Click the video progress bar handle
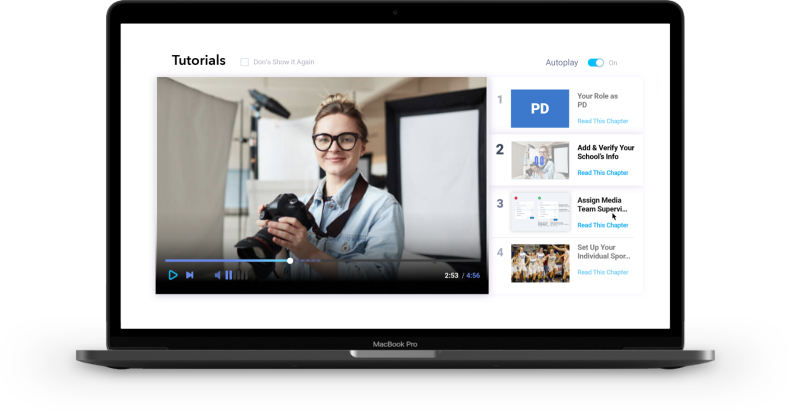Viewport: 789px width, 413px height. 290,260
